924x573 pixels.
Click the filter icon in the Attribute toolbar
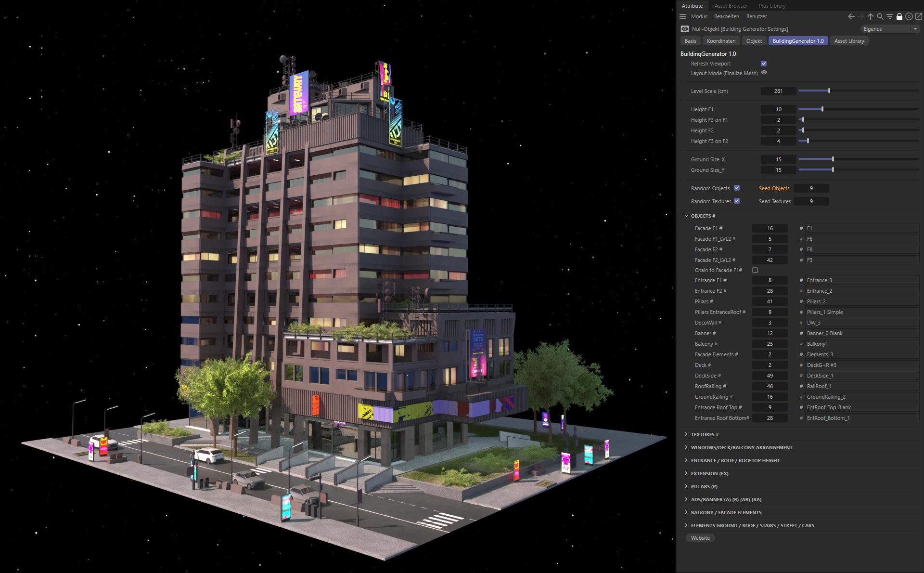[x=890, y=16]
